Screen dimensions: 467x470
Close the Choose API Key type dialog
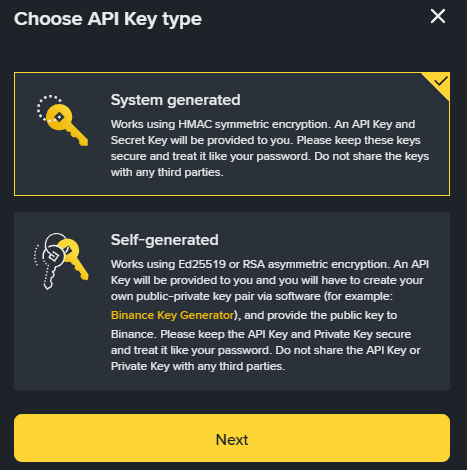437,16
